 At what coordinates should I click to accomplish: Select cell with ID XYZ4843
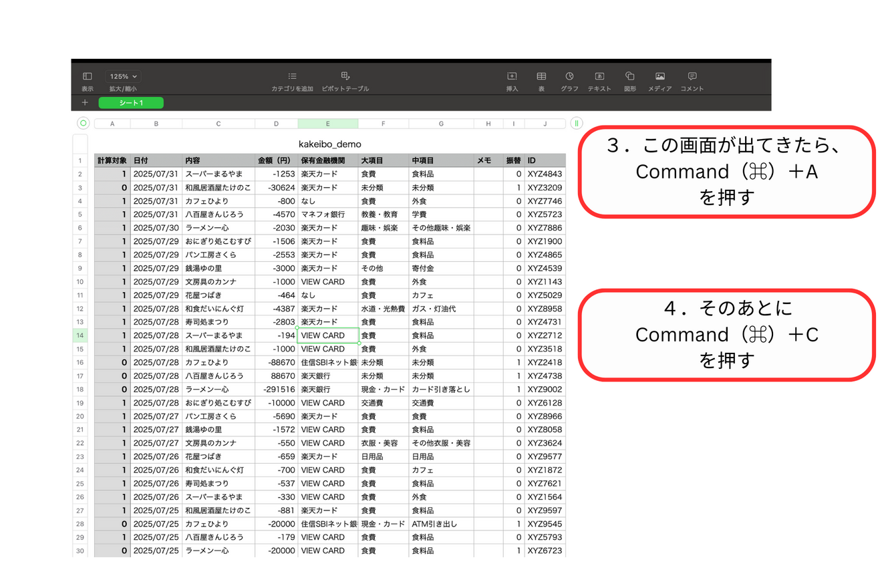tap(545, 174)
